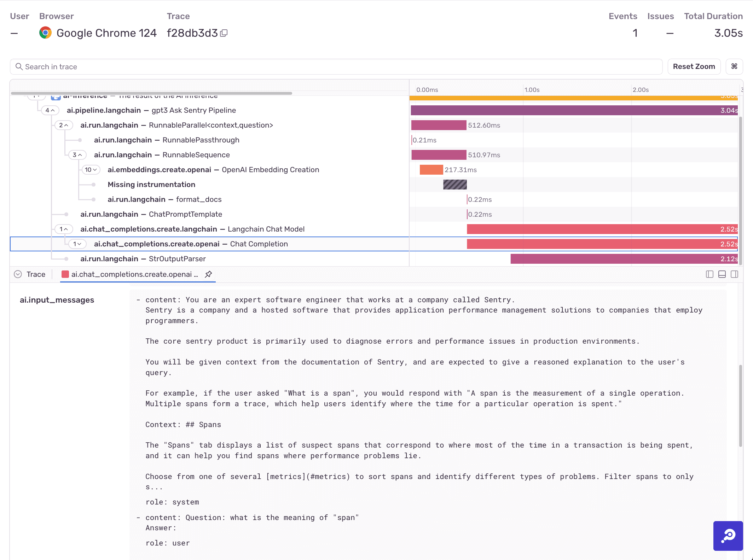753x560 pixels.
Task: Collapse the gpt3 Ask Sentry Pipeline children
Action: coord(50,110)
